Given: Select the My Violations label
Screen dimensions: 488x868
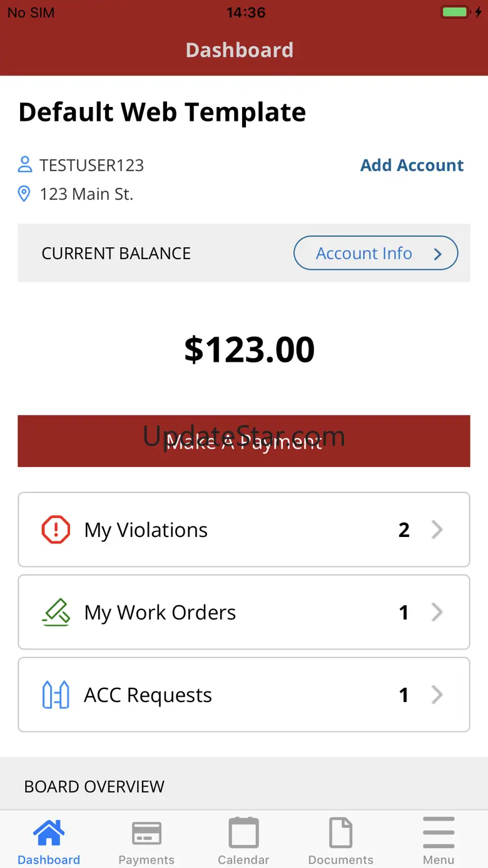Looking at the screenshot, I should pyautogui.click(x=146, y=530).
